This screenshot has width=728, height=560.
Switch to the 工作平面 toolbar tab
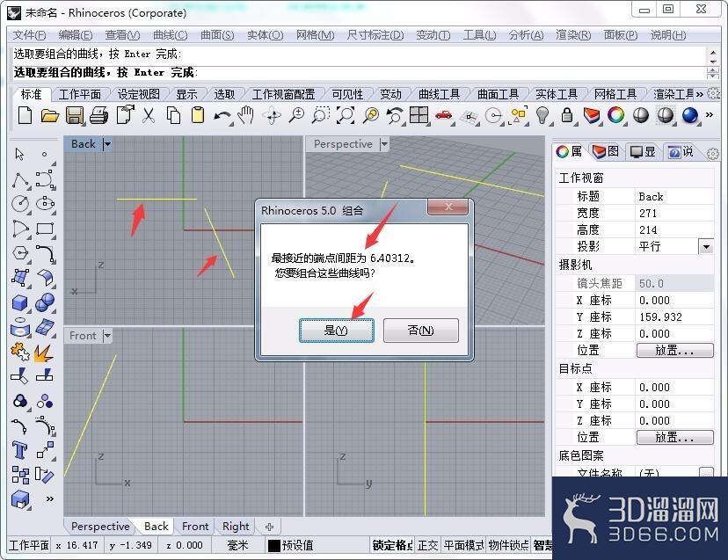[x=80, y=94]
